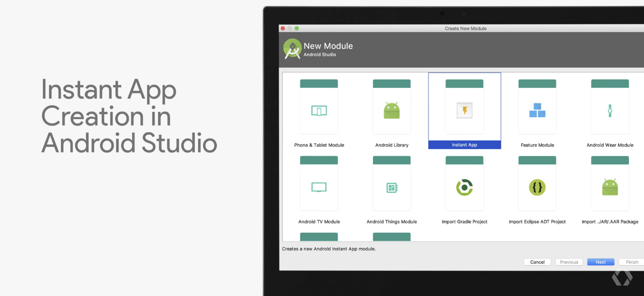Pick the Android Things Module chip icon

(x=392, y=187)
